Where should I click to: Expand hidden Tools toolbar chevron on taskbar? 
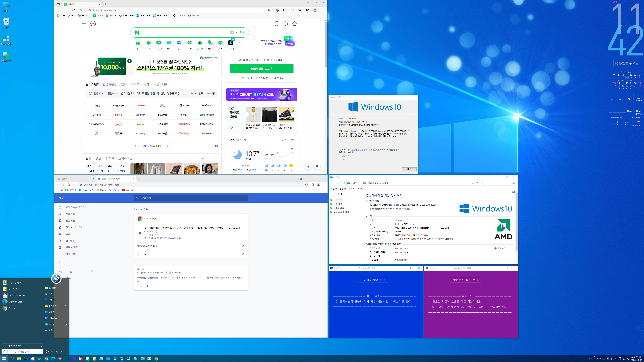[594, 357]
